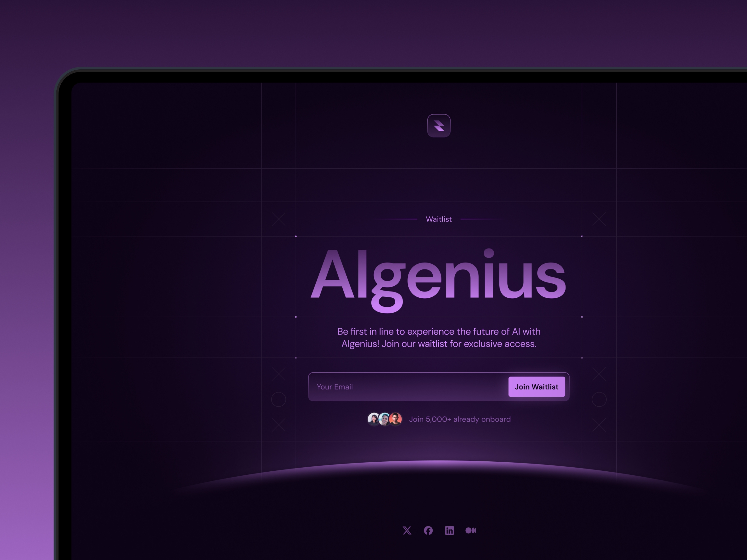747x560 pixels.
Task: Click the 5,000+ onboard social proof
Action: pos(438,419)
